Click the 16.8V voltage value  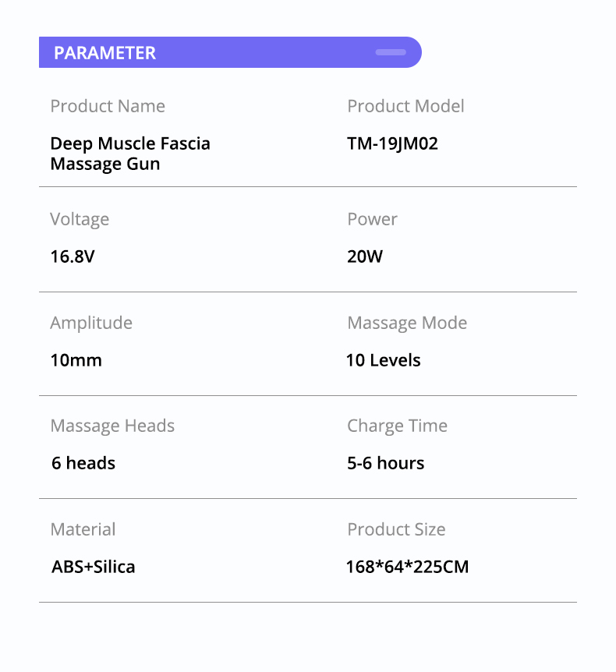(73, 256)
